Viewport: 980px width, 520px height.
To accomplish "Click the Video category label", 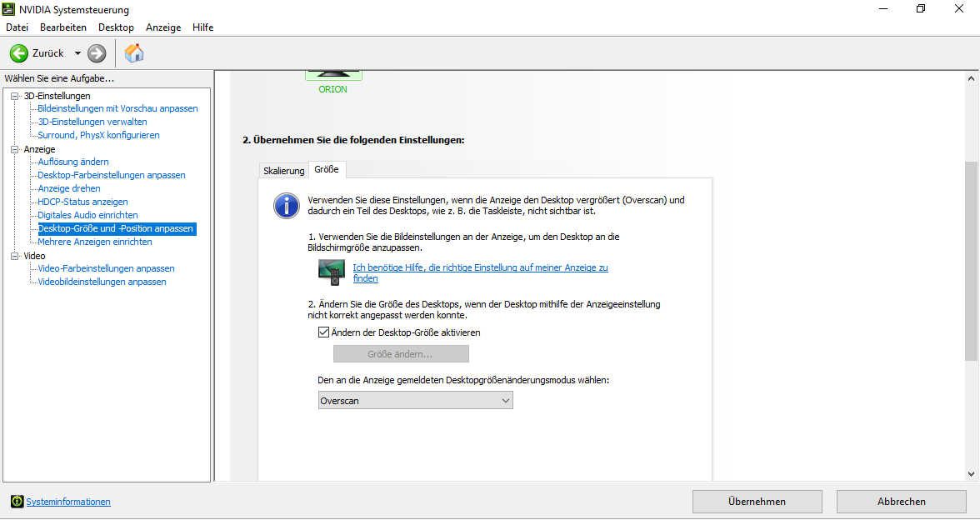I will pyautogui.click(x=34, y=256).
